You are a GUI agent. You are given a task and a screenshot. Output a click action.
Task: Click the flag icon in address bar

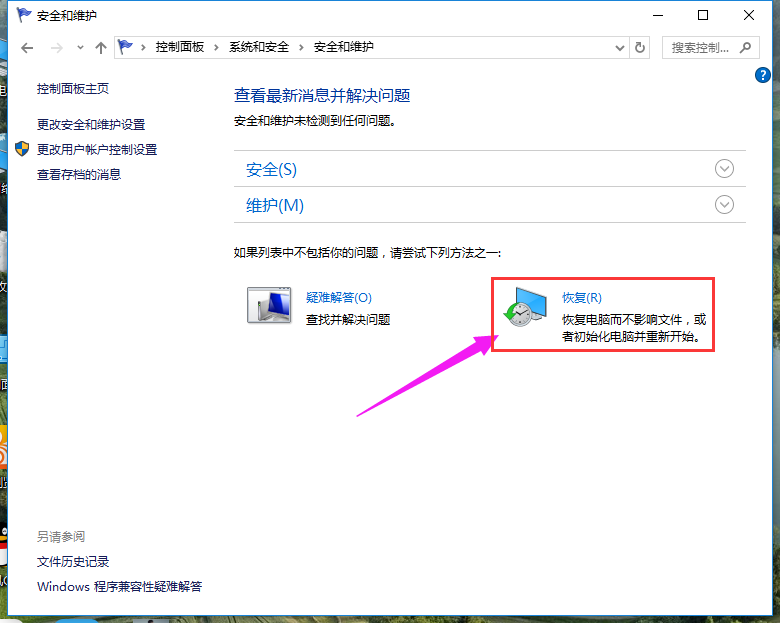pyautogui.click(x=127, y=48)
